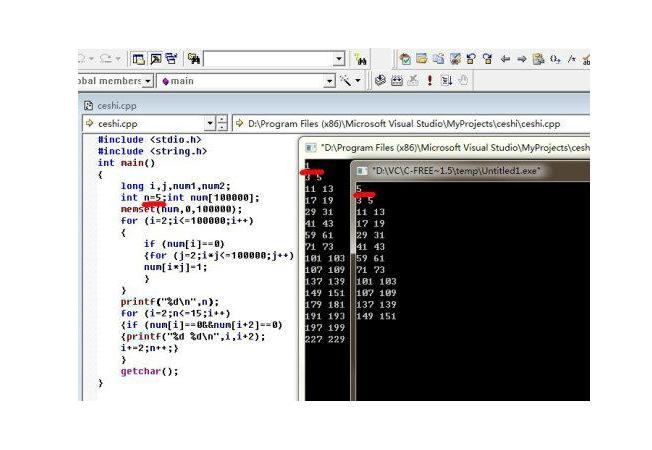Click the hand Insert Breakpoint icon
The height and width of the screenshot is (450, 652).
(x=463, y=81)
